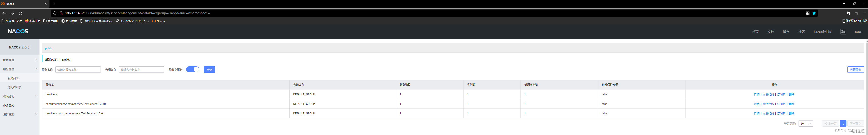Open 常用网址 bookmark folder
The image size is (868, 135).
(51, 21)
